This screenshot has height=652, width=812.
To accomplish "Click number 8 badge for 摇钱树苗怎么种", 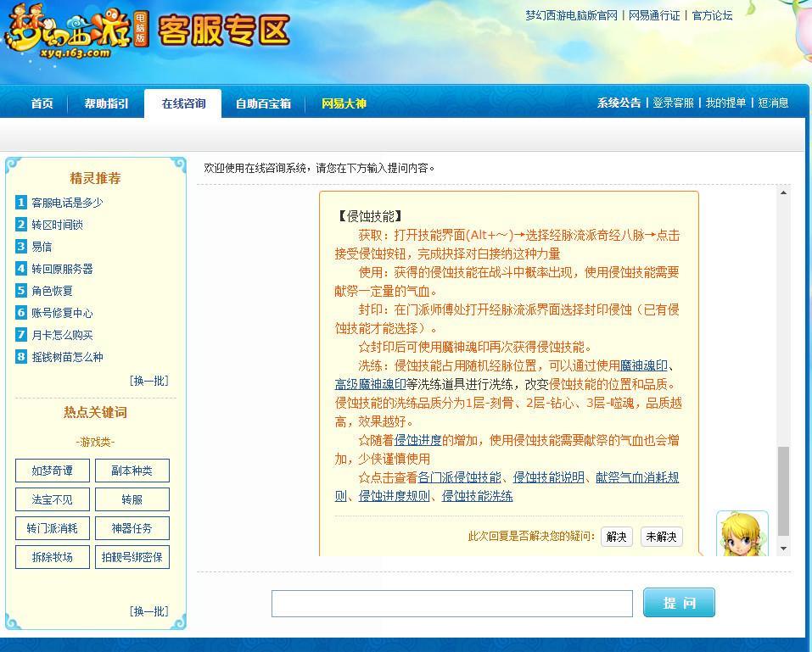I will pyautogui.click(x=20, y=357).
